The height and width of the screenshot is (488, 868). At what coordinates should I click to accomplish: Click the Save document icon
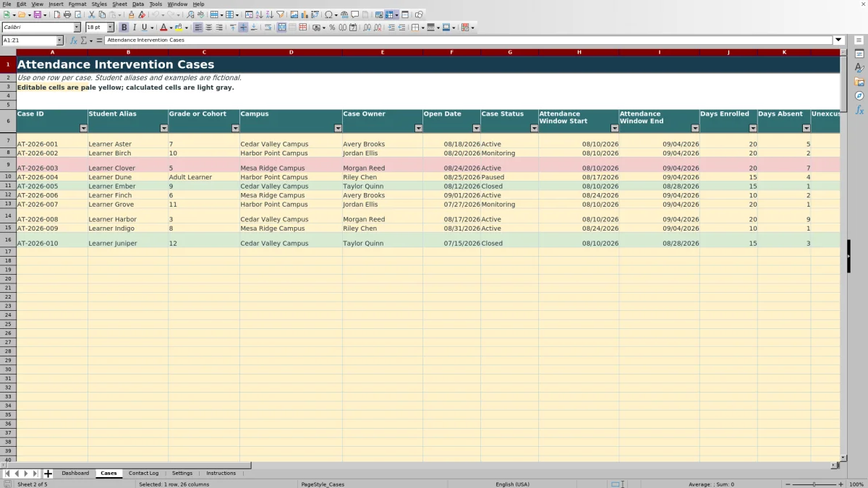click(36, 14)
